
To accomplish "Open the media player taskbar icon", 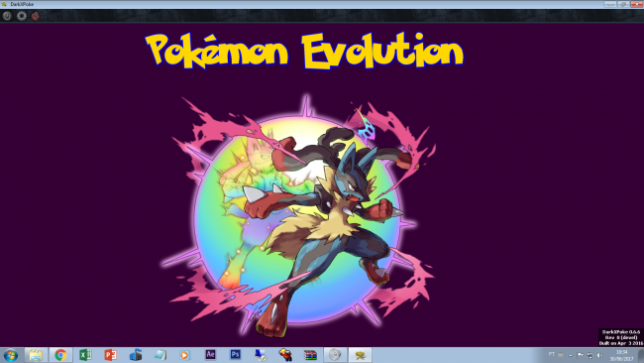I will coord(184,355).
